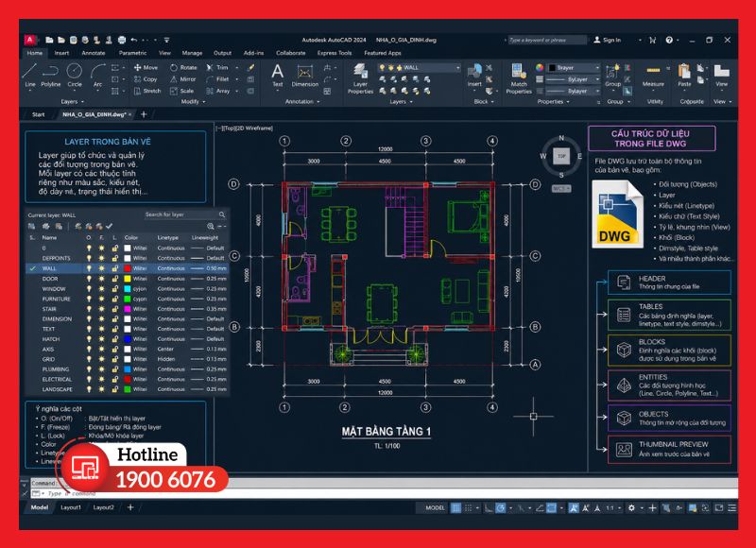Expand the Layers ribbon panel

401,102
